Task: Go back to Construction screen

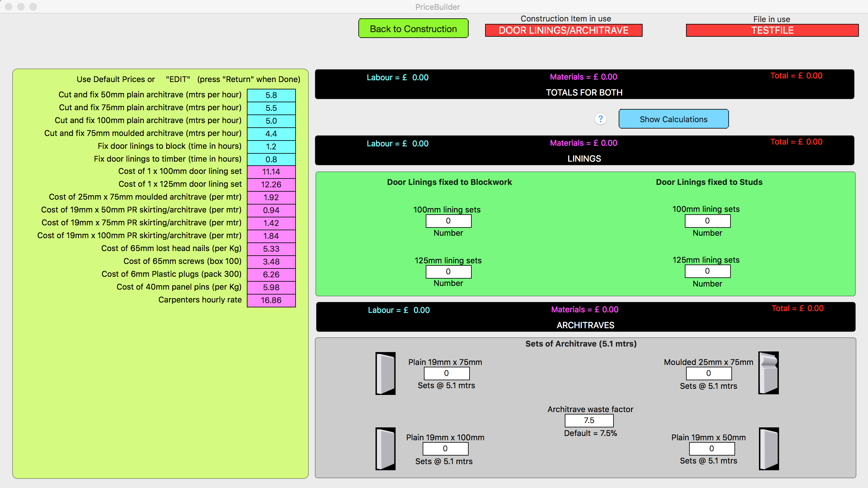Action: [x=413, y=29]
